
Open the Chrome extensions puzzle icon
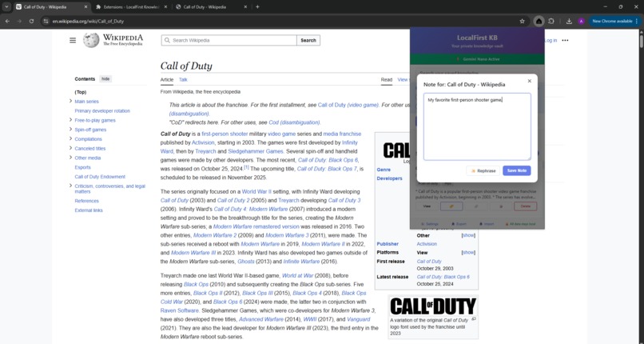pos(551,22)
